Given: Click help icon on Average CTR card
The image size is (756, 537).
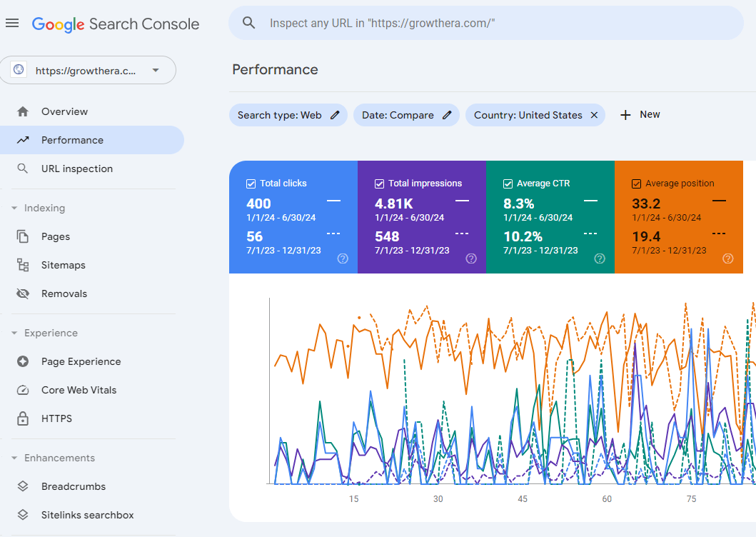Looking at the screenshot, I should pos(600,259).
